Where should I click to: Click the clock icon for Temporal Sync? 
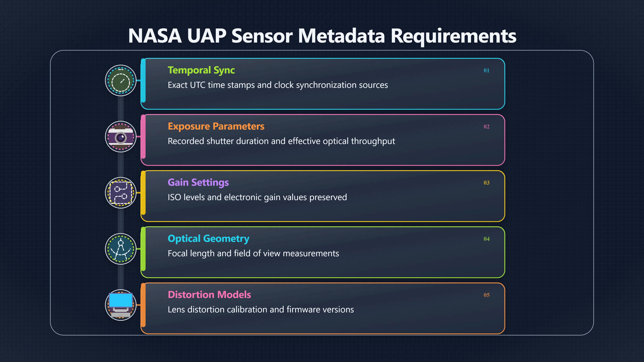pos(121,80)
